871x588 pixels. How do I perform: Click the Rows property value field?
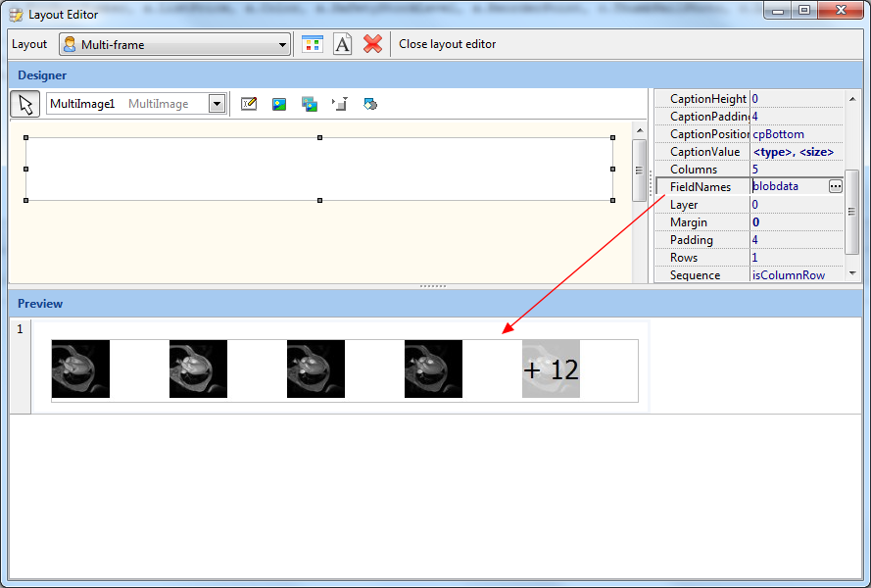point(794,258)
